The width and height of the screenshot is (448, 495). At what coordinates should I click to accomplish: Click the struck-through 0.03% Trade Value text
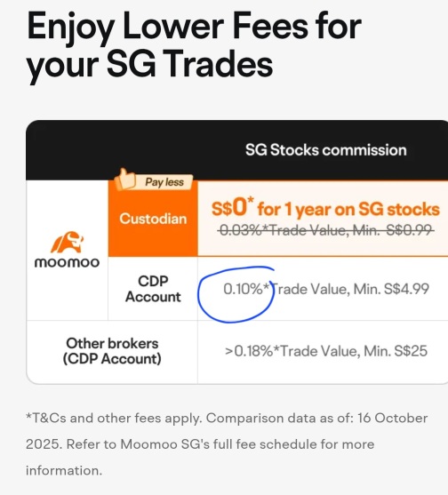point(325,230)
